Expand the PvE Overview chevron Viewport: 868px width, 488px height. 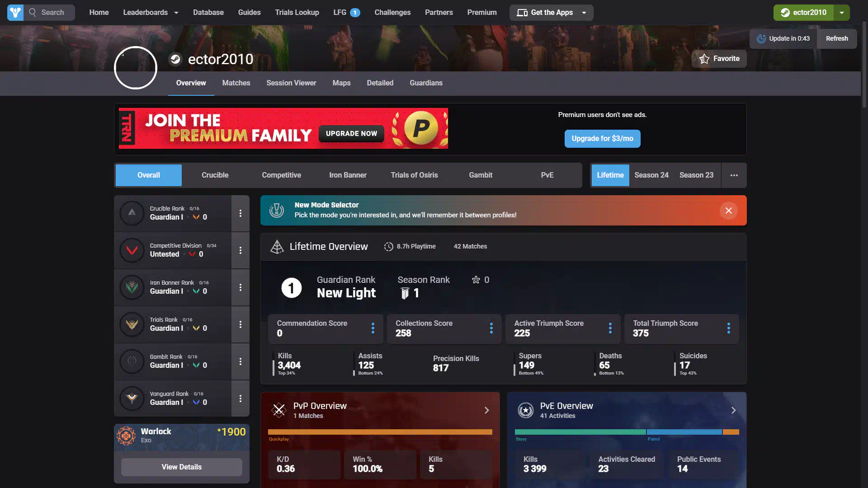(734, 410)
